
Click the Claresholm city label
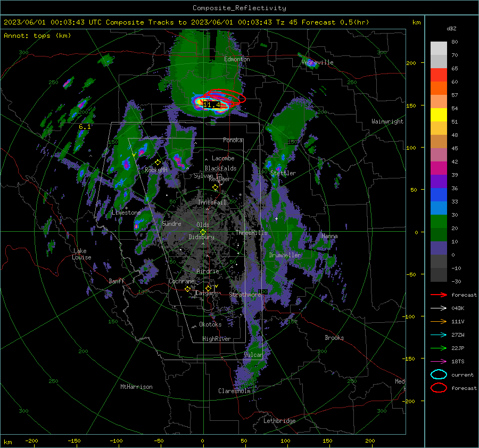pyautogui.click(x=234, y=391)
